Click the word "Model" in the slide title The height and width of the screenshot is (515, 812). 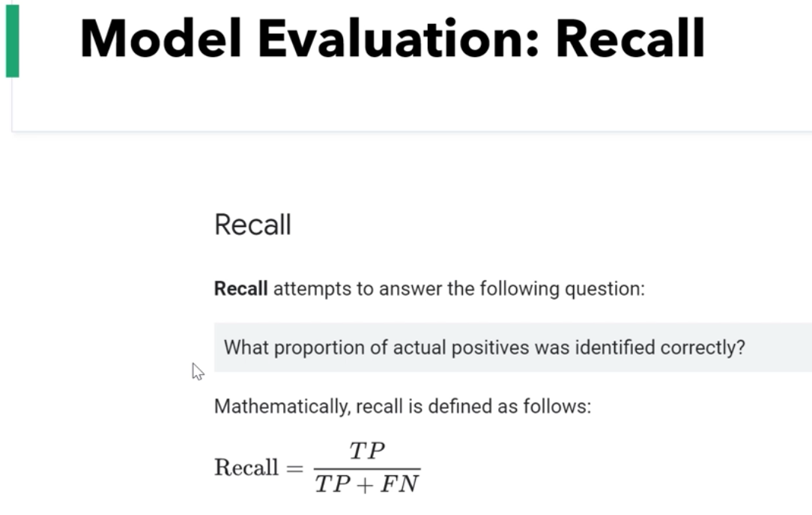(160, 39)
